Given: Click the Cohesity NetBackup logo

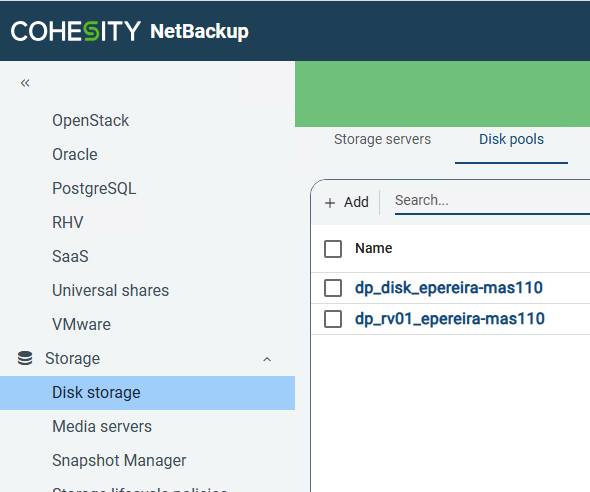Looking at the screenshot, I should pos(130,31).
